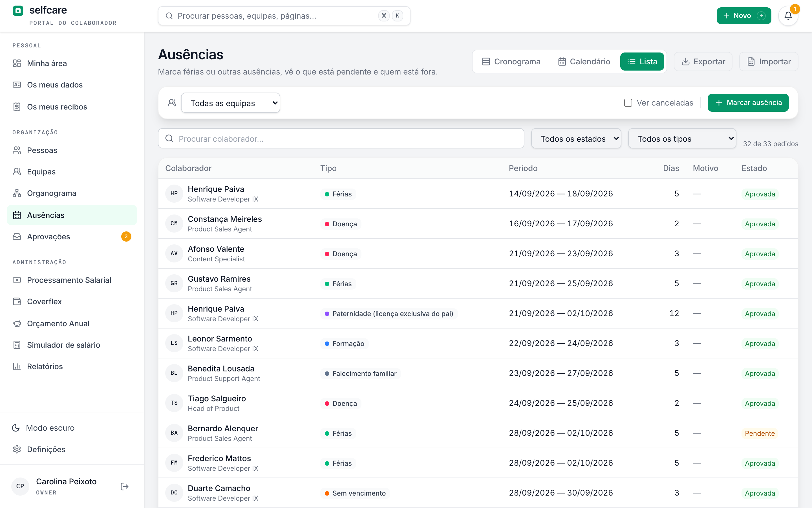Click the selfcare logo icon
Viewport: 812px width, 508px height.
[18, 11]
